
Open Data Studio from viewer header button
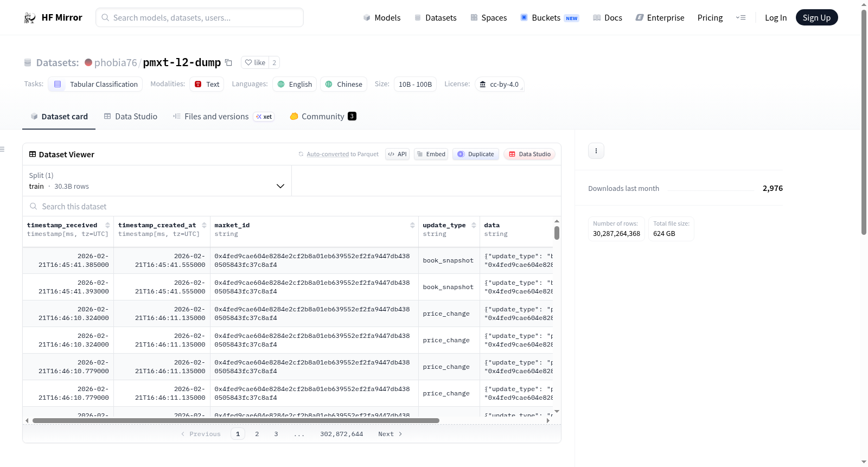click(x=529, y=154)
